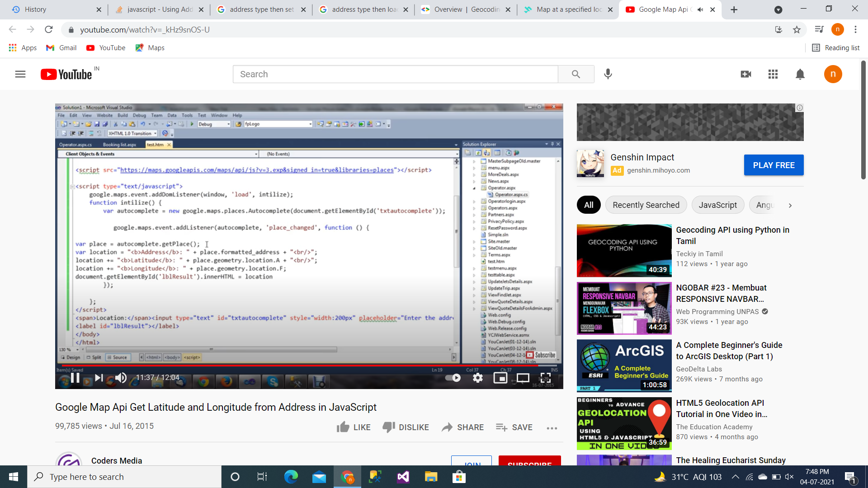Image resolution: width=868 pixels, height=488 pixels.
Task: Open video player settings gear
Action: (478, 378)
